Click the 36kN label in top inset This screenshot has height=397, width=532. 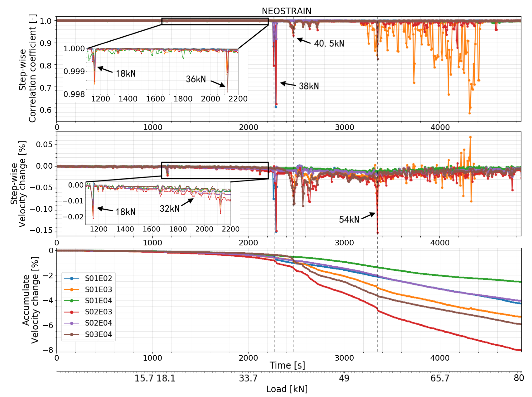(x=196, y=79)
